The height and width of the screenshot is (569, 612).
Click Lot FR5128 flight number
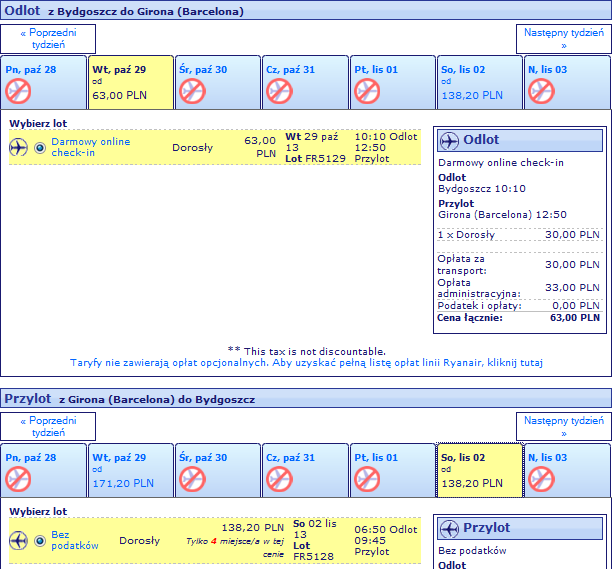coord(313,551)
